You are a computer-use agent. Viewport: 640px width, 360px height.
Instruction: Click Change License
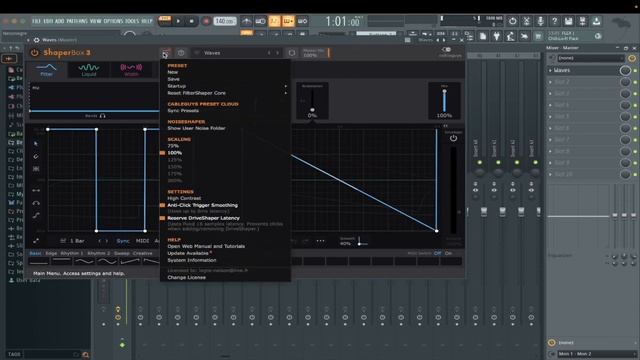(187, 278)
